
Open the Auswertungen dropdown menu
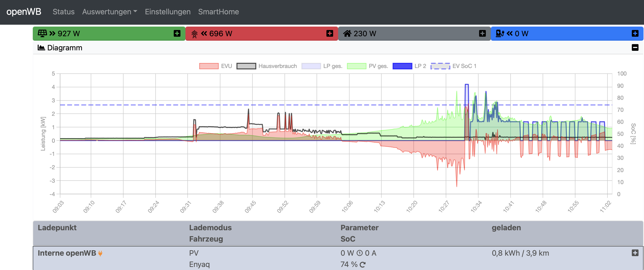(109, 12)
